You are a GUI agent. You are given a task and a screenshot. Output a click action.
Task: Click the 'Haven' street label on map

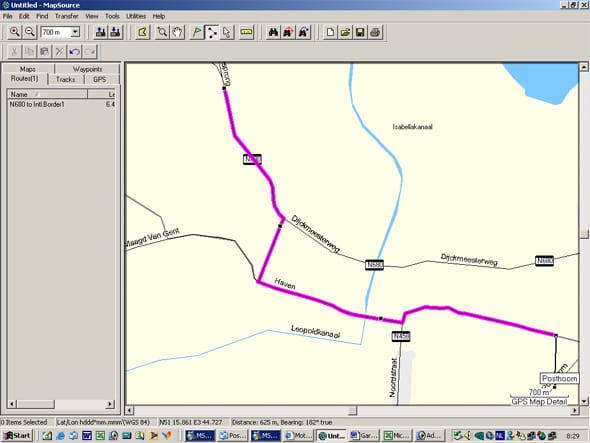tap(285, 284)
